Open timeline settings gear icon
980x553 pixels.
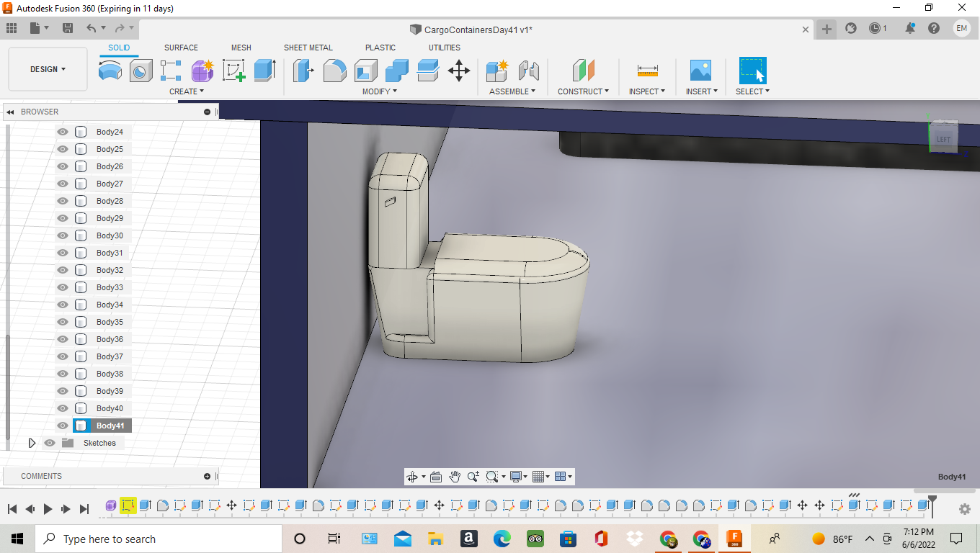[x=965, y=508]
